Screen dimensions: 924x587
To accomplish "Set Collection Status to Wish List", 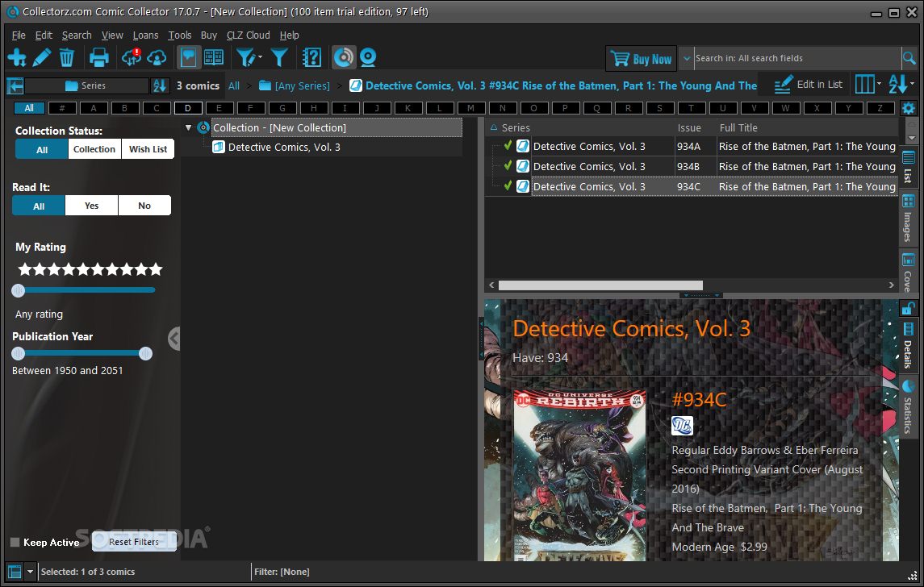I will 148,149.
